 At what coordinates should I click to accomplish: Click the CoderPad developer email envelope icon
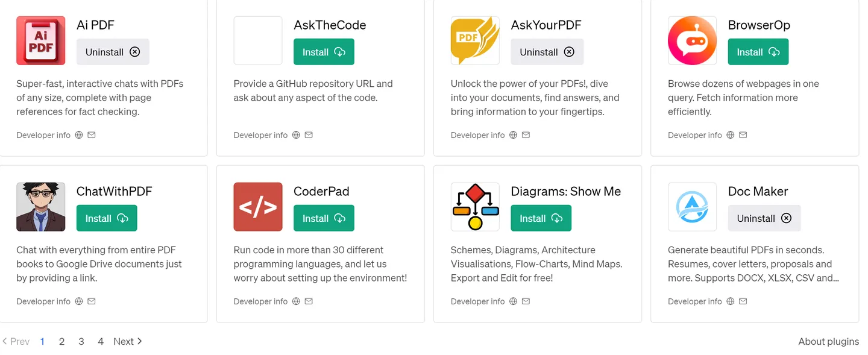[x=309, y=301]
